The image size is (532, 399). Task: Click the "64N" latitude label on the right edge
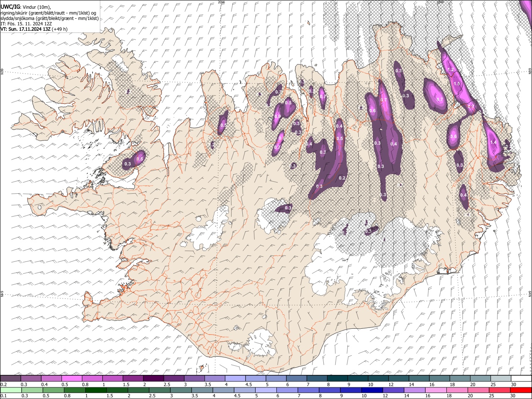coord(530,294)
